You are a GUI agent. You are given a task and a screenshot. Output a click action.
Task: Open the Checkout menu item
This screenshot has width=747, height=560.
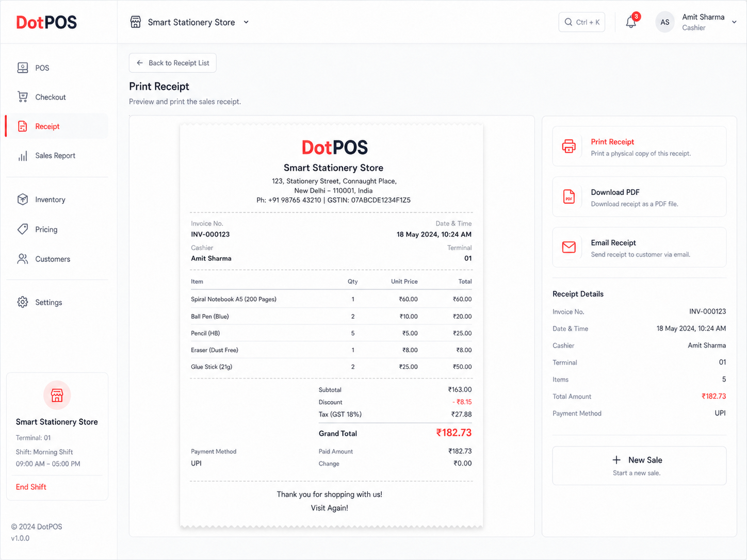coord(57,97)
